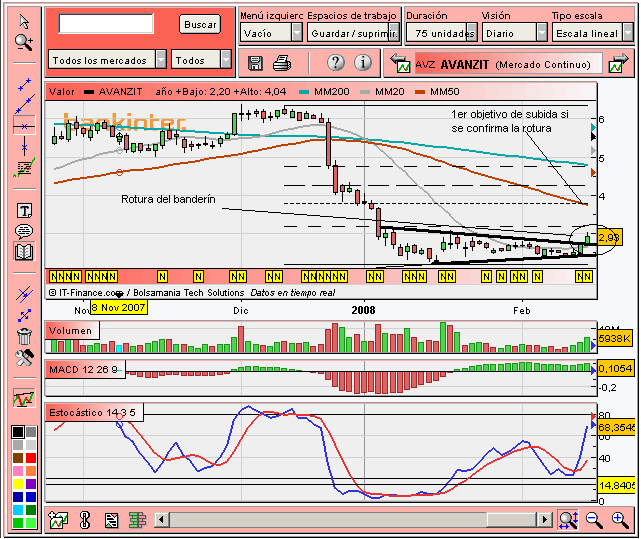Viewport: 641px width, 539px height.
Task: Go to next security with right arrow chart icon
Action: [618, 63]
